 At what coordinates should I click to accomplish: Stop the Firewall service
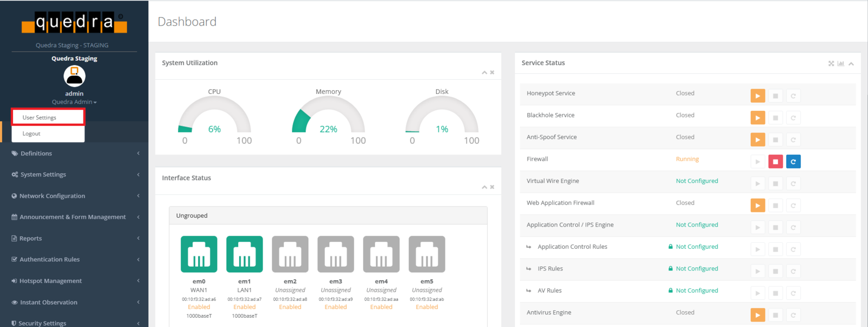(775, 162)
